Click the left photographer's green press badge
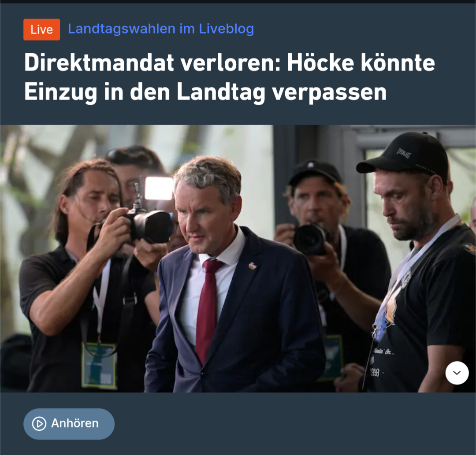 pyautogui.click(x=99, y=365)
